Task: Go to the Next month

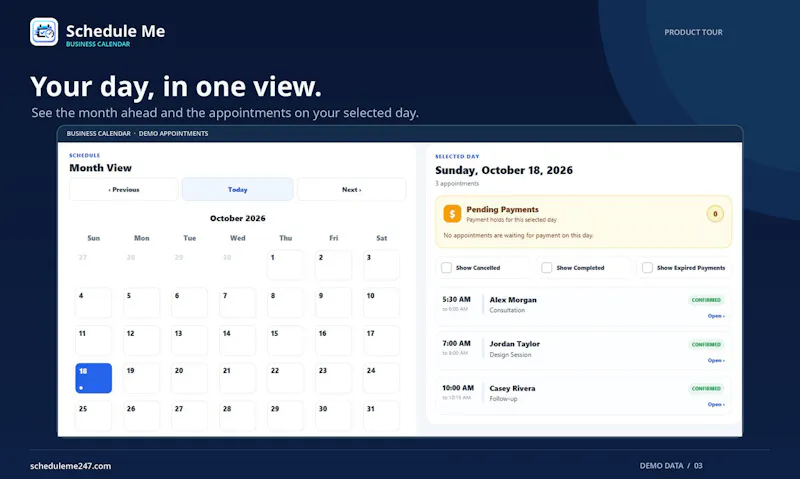Action: coord(352,189)
